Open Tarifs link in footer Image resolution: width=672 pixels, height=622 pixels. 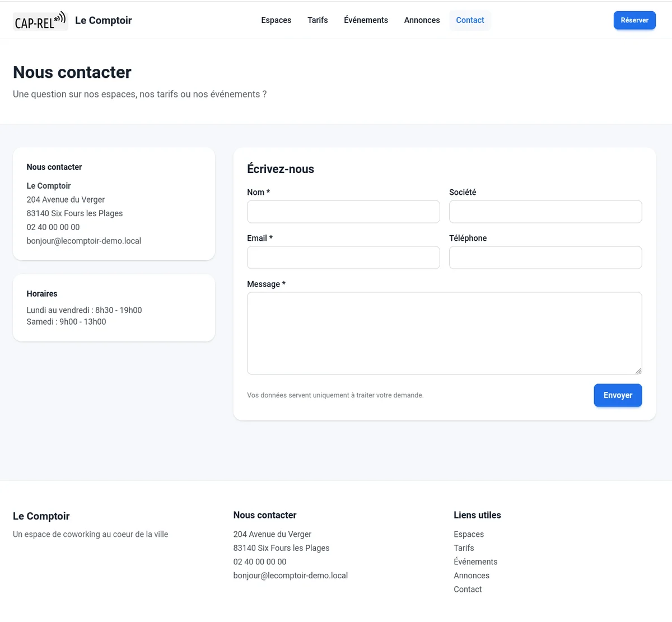pyautogui.click(x=464, y=548)
